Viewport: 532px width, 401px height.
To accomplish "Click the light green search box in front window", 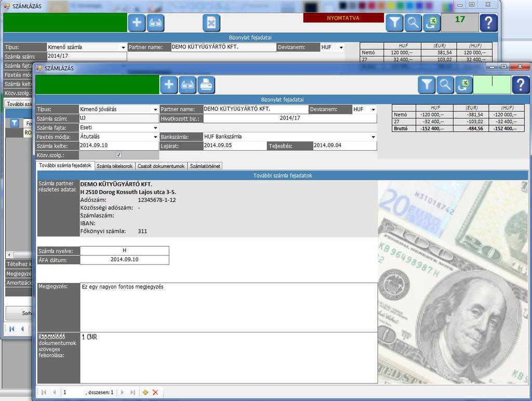I will [492, 85].
